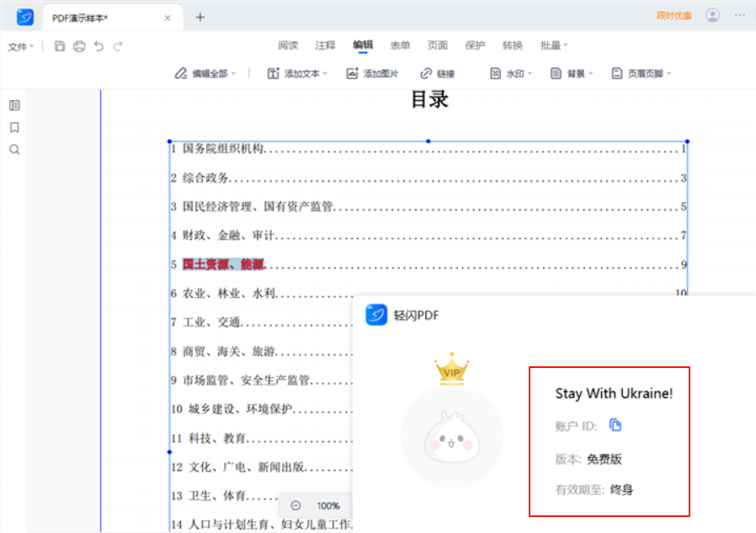Expand the 页眉页脚 (Header/Footer) dropdown
This screenshot has height=533, width=756.
click(x=642, y=72)
